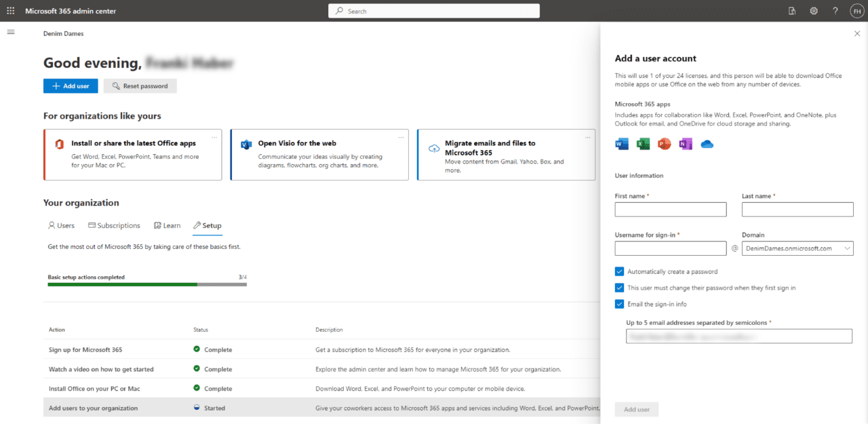Image resolution: width=868 pixels, height=424 pixels.
Task: Open the Microsoft 365 app launcher waffle
Action: (9, 10)
